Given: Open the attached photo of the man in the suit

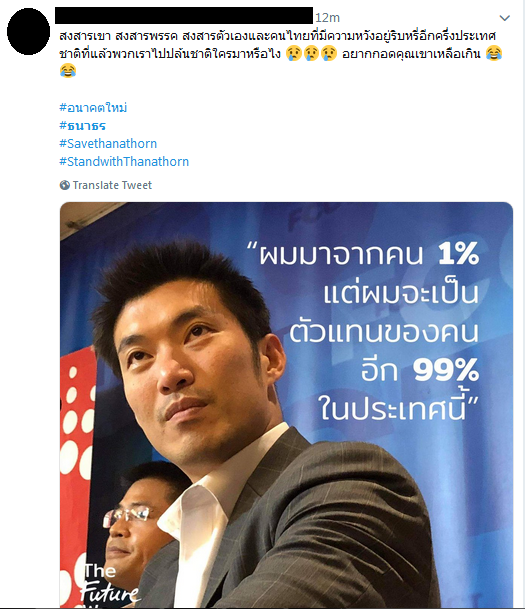Looking at the screenshot, I should [286, 405].
